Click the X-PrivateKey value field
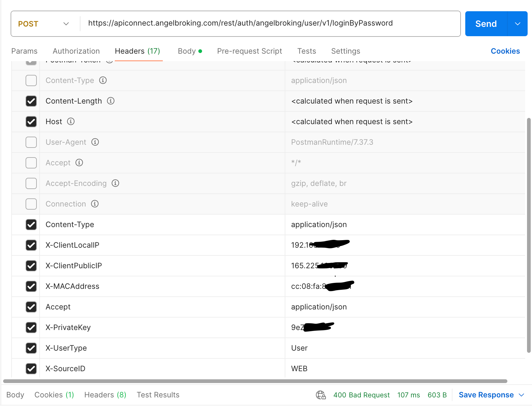The width and height of the screenshot is (532, 408). coord(405,328)
